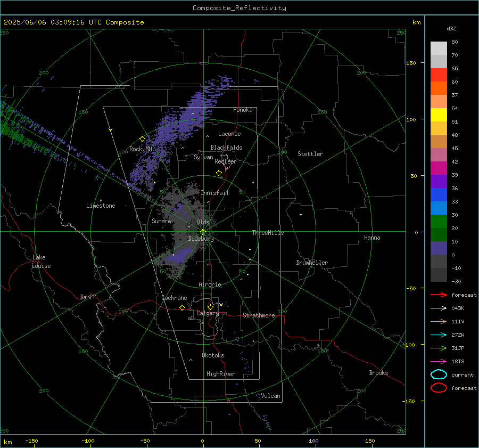Click the Ponoka town label
Viewport: 479px width, 448px height.
click(243, 110)
